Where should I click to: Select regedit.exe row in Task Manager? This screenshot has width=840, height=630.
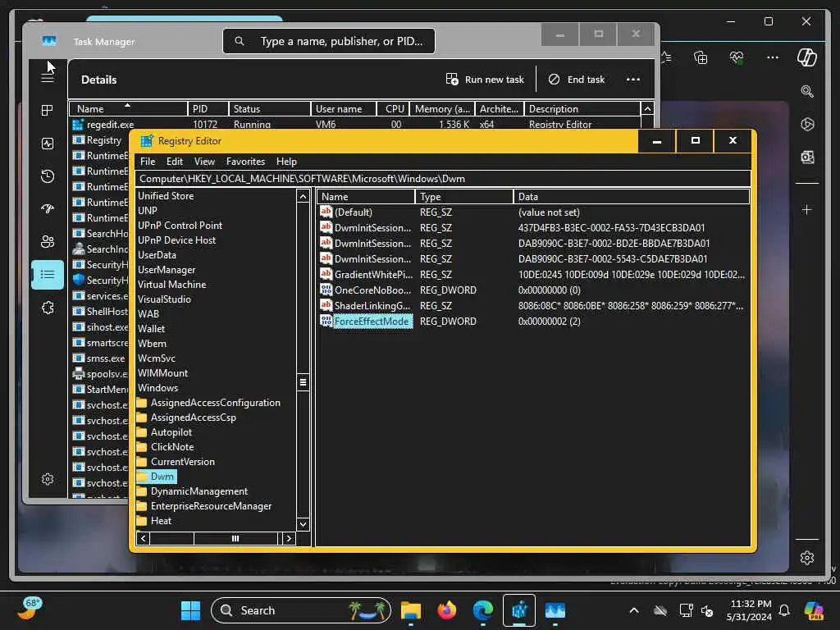tap(354, 125)
